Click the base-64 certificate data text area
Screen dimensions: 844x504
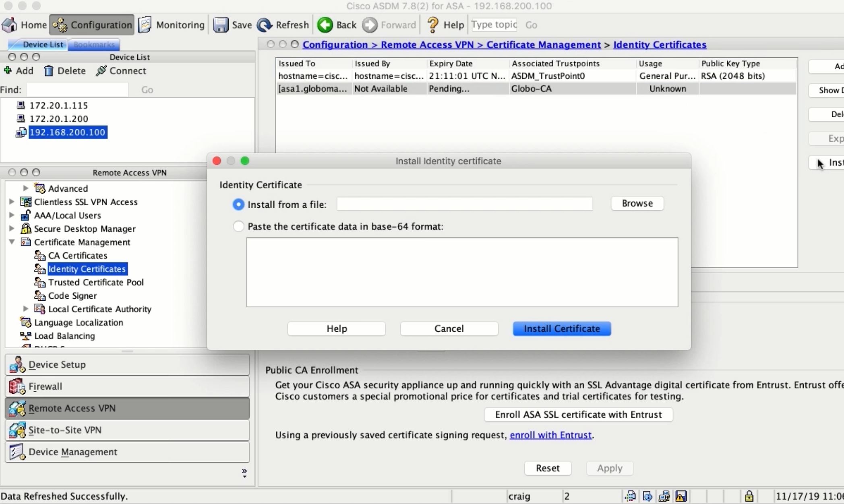pyautogui.click(x=462, y=272)
